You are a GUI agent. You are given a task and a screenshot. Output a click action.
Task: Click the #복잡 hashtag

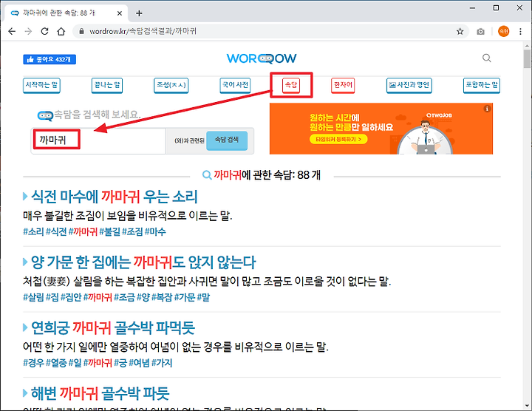162,297
